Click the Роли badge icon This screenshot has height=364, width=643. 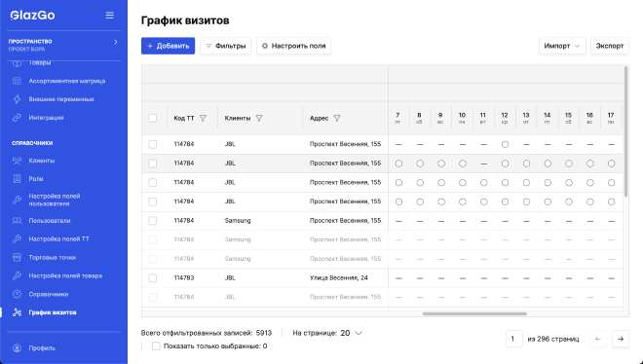pos(17,178)
